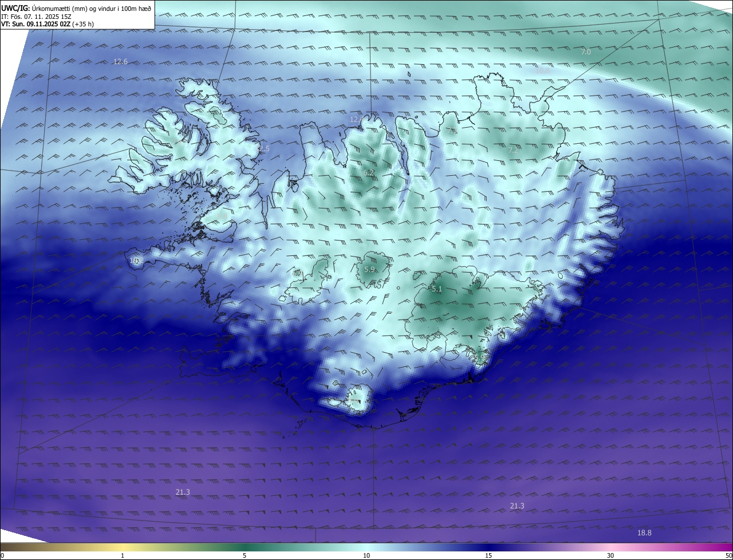733x560 pixels.
Task: Click the 15 tick on the color scale
Action: point(488,555)
